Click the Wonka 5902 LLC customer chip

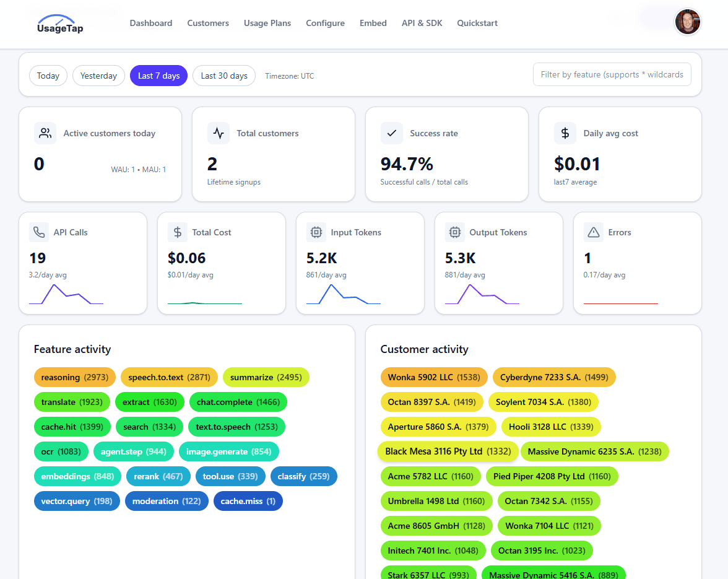[x=434, y=377]
